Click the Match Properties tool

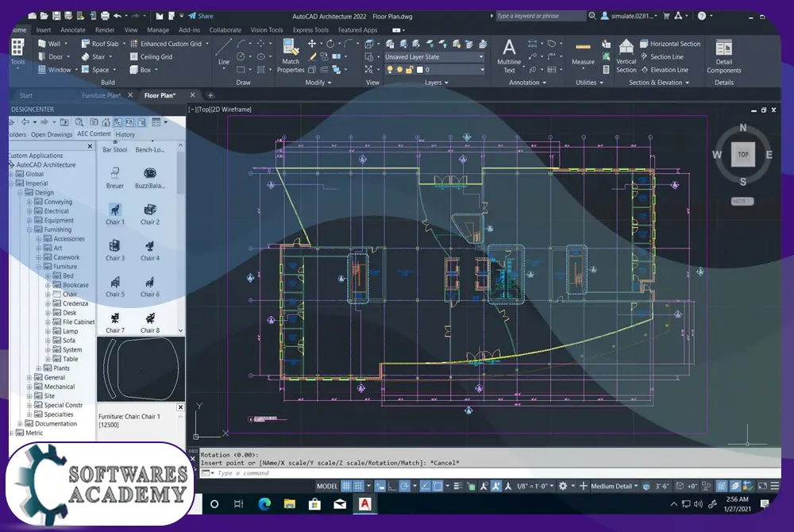290,56
